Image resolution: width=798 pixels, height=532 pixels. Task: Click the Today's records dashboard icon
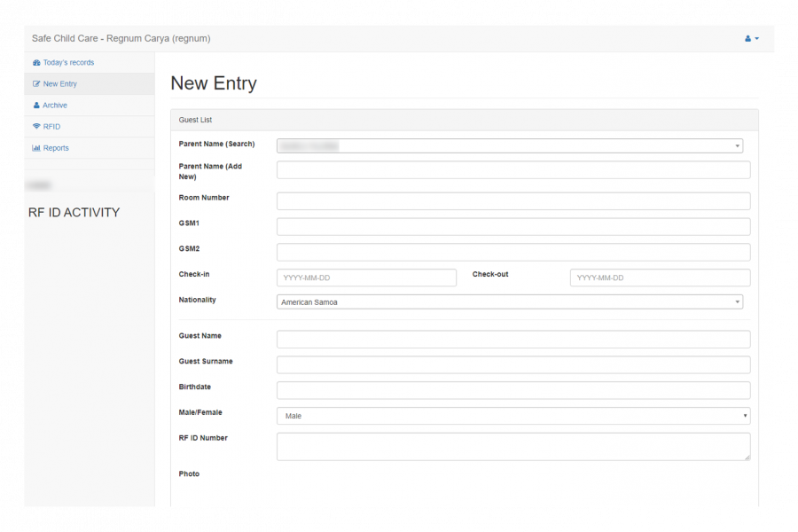pyautogui.click(x=36, y=63)
